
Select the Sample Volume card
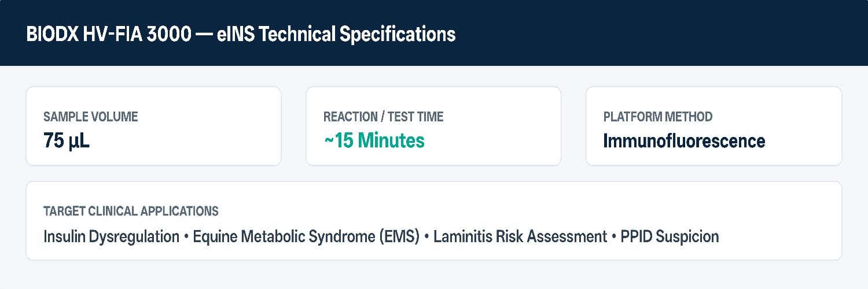pos(153,126)
